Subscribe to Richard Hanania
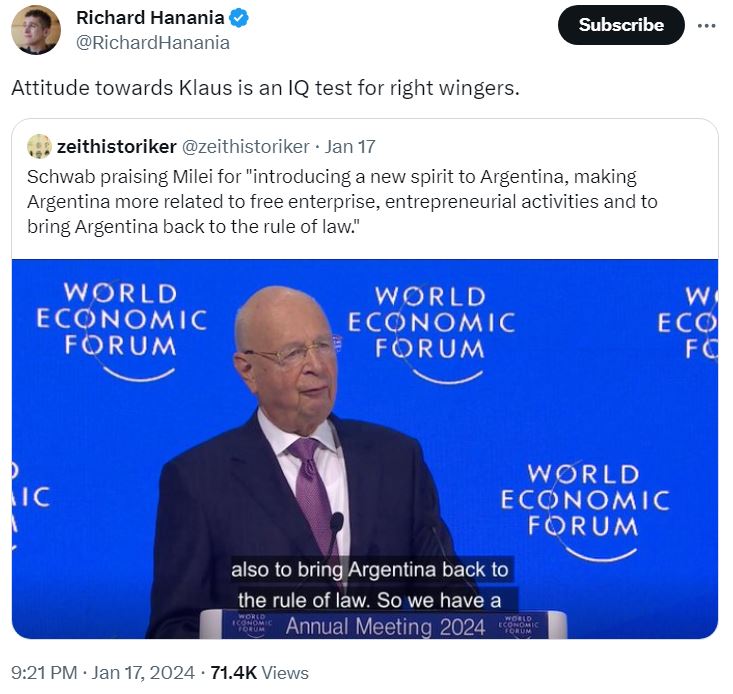Image resolution: width=733 pixels, height=694 pixels. pyautogui.click(x=621, y=25)
